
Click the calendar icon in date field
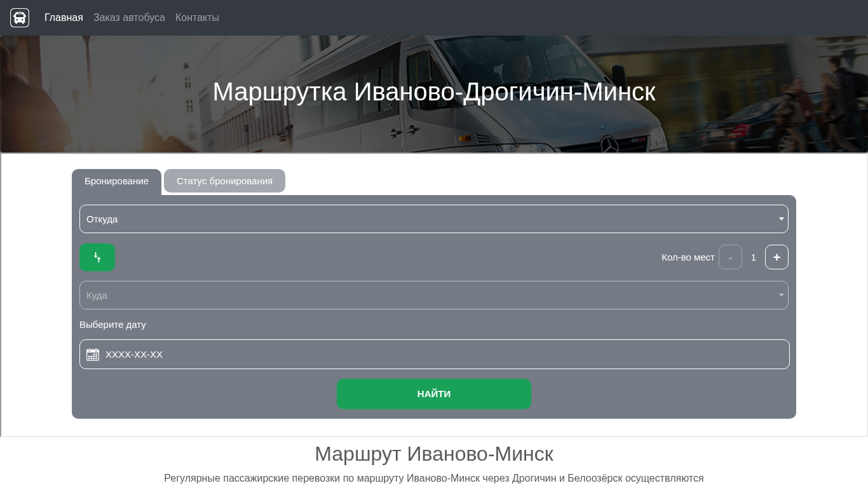tap(93, 355)
